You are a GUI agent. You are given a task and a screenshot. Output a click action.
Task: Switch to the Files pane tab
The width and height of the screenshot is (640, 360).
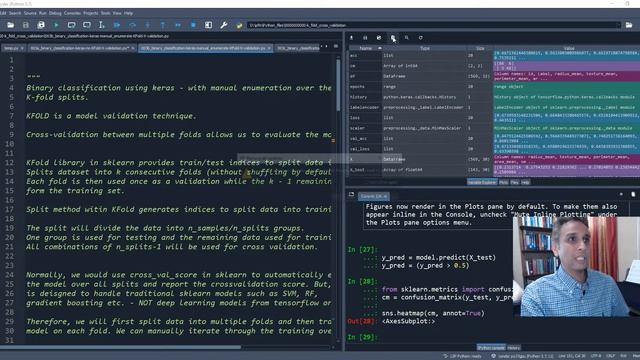pos(514,182)
